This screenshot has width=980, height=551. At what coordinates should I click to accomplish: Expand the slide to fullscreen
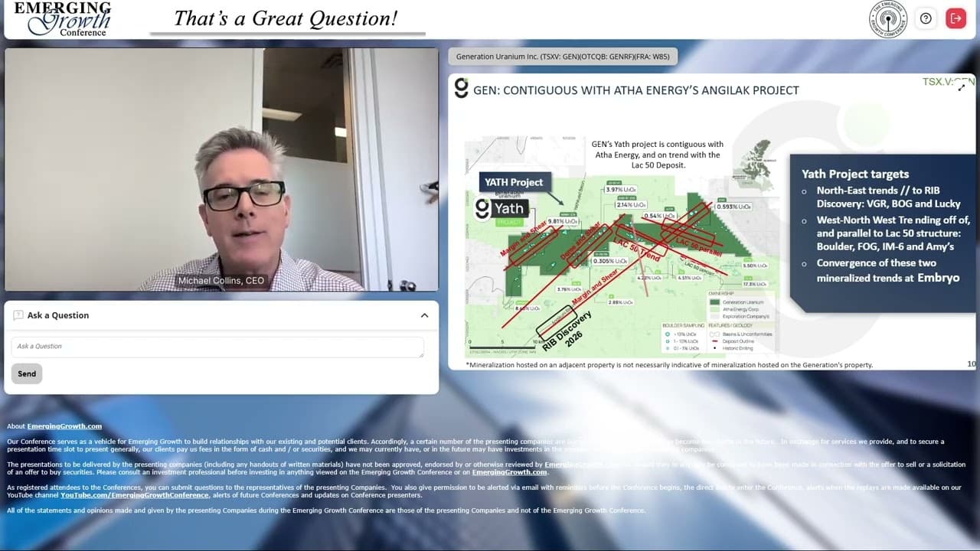click(962, 87)
